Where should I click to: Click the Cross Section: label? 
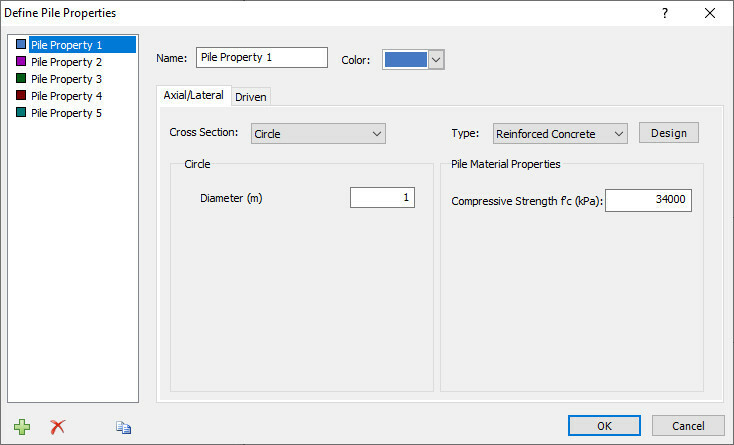click(x=204, y=132)
